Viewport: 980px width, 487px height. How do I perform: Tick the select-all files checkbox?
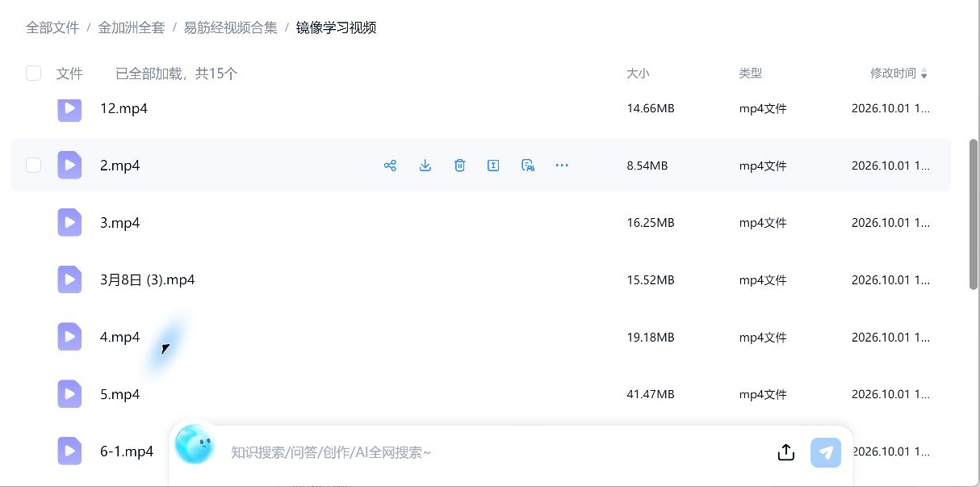(34, 73)
